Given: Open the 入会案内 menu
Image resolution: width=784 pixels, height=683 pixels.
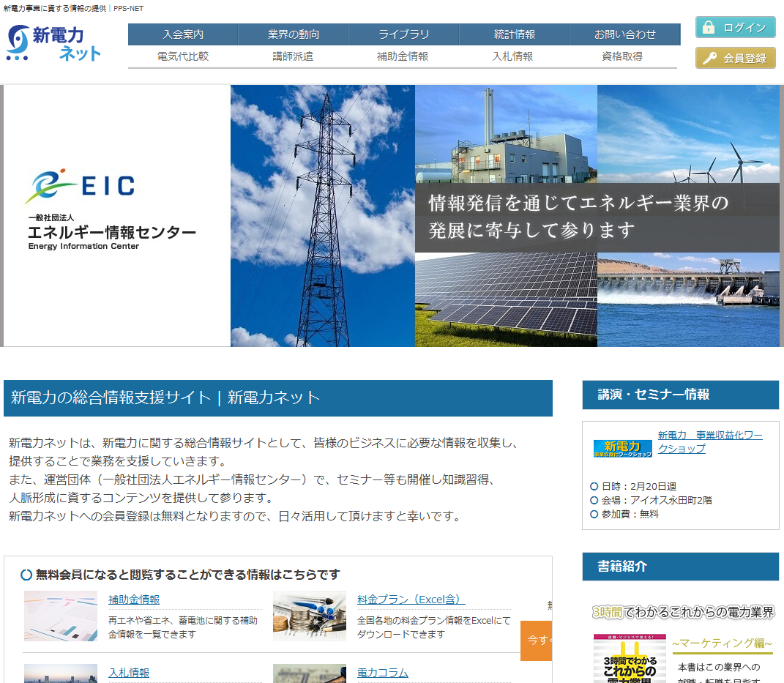Looking at the screenshot, I should click(x=183, y=34).
